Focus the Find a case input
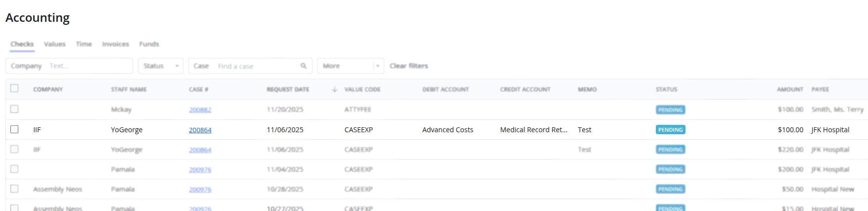 click(257, 66)
